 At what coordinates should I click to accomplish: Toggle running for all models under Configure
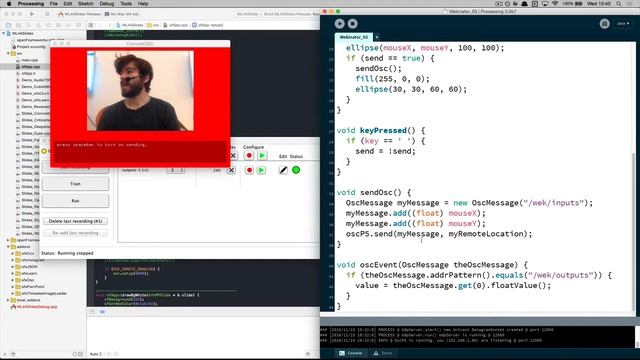(x=262, y=156)
